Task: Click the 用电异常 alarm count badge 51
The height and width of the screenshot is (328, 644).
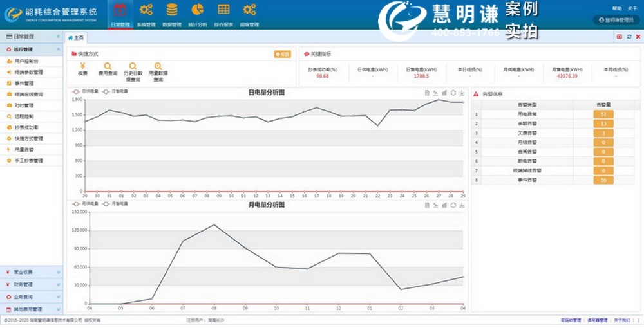Action: [603, 114]
